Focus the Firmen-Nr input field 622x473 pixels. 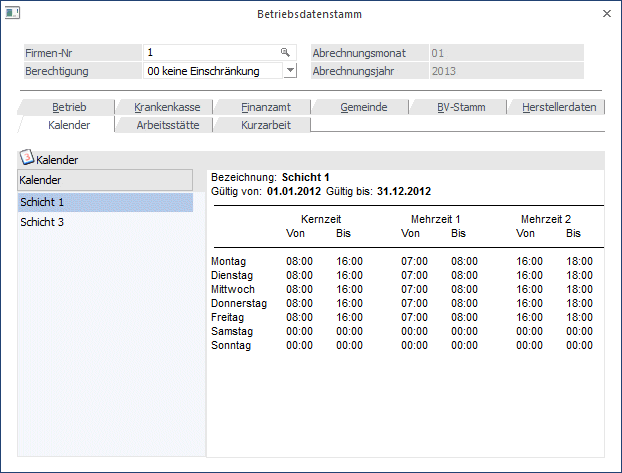click(x=209, y=52)
